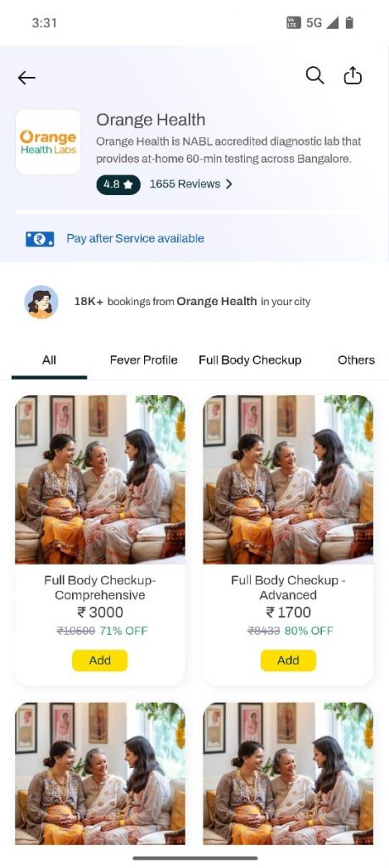Tap the woman avatar beside bookings
Image resolution: width=389 pixels, height=868 pixels.
pos(41,303)
